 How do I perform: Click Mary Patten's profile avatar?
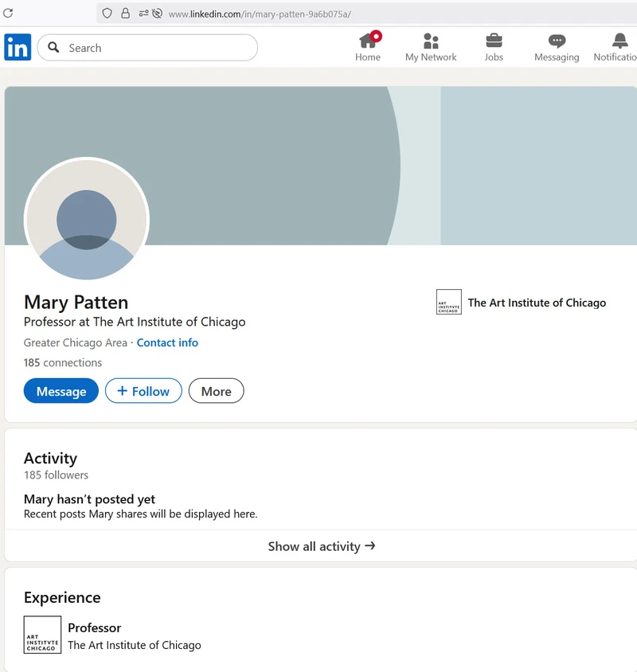(x=87, y=220)
